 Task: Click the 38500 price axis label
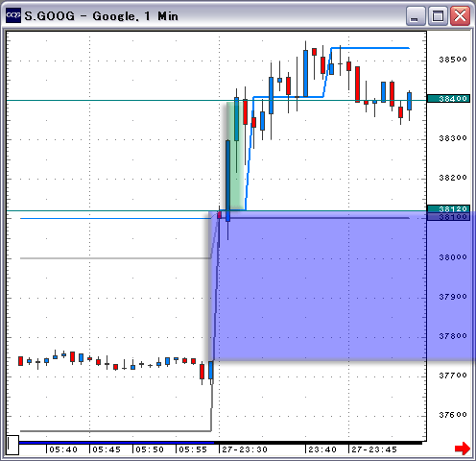point(453,60)
